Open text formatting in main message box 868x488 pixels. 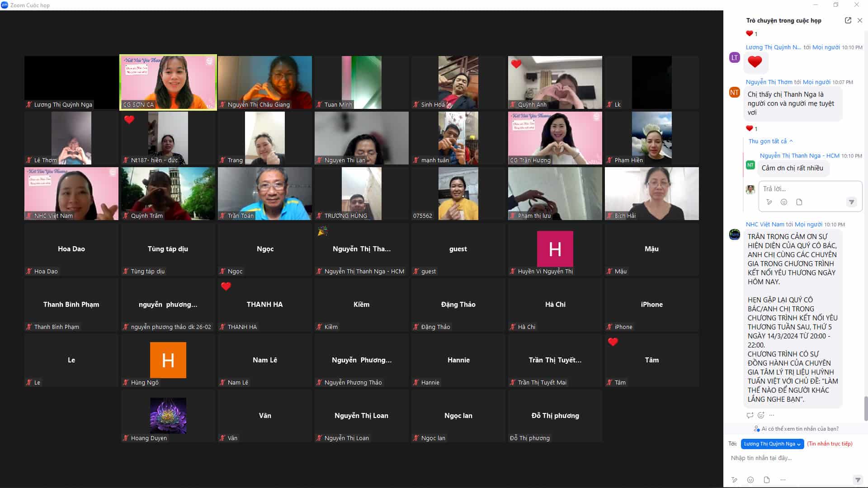point(734,480)
